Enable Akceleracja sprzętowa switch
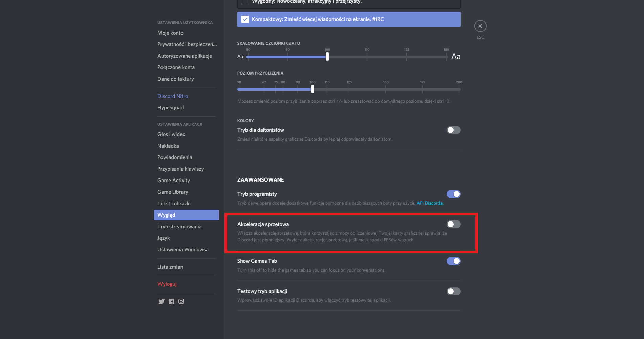Screen dimensions: 644x339 (453, 224)
